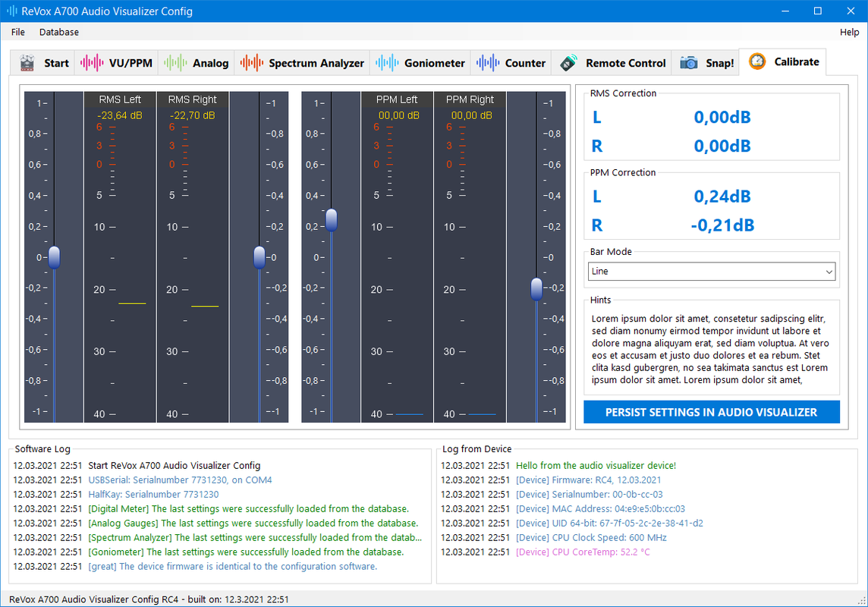This screenshot has height=607, width=868.
Task: Click the RMS Left column header
Action: click(x=120, y=99)
